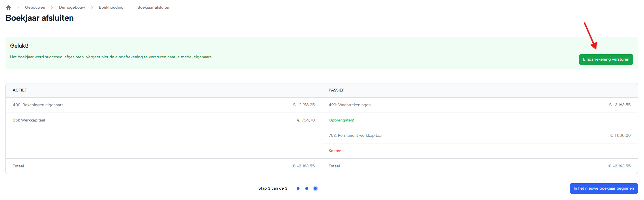Image resolution: width=644 pixels, height=200 pixels.
Task: Click the amount € -3 163,55
Action: 619,105
